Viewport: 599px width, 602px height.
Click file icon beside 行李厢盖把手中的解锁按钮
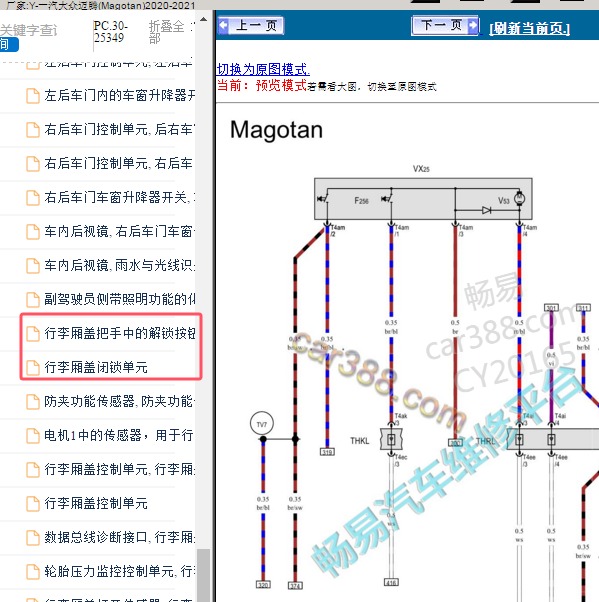33,333
